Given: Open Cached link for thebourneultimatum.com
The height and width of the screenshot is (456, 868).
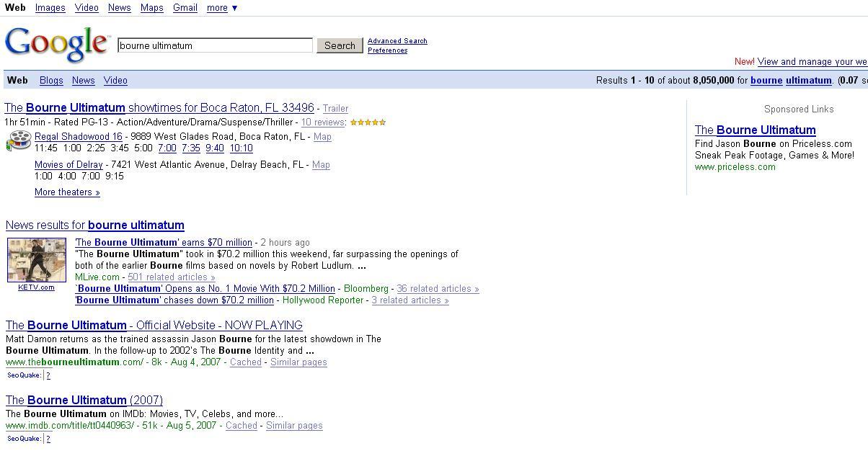Looking at the screenshot, I should pos(246,362).
